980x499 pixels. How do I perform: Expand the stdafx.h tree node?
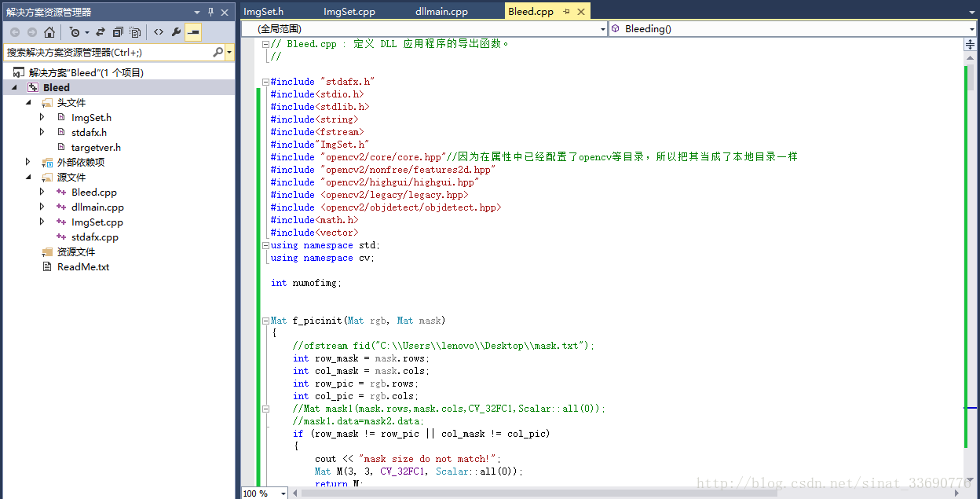point(42,132)
